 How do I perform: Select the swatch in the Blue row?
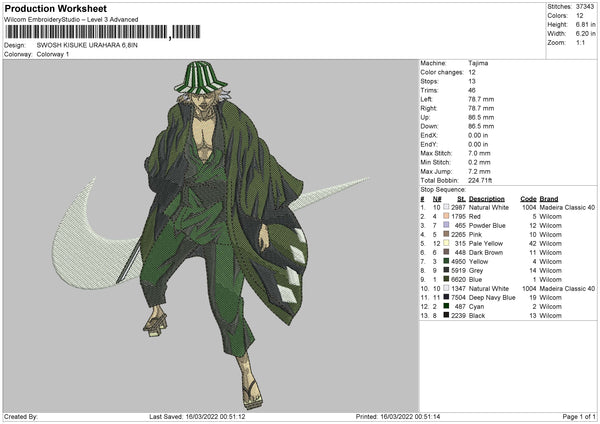446,279
